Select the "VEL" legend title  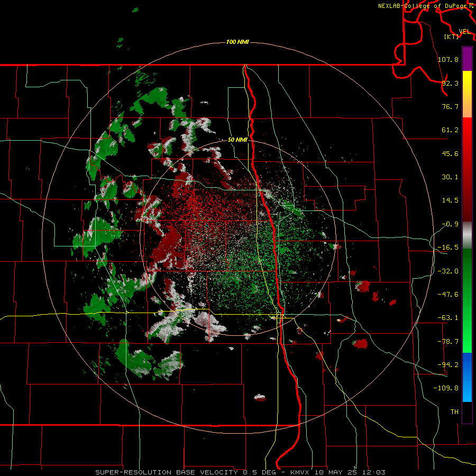[464, 32]
